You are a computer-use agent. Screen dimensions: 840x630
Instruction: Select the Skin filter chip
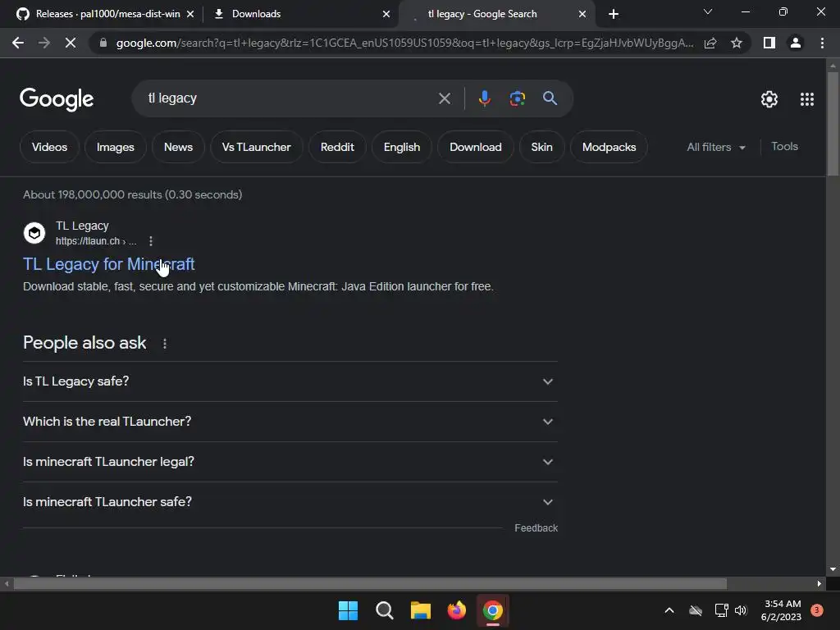[541, 147]
